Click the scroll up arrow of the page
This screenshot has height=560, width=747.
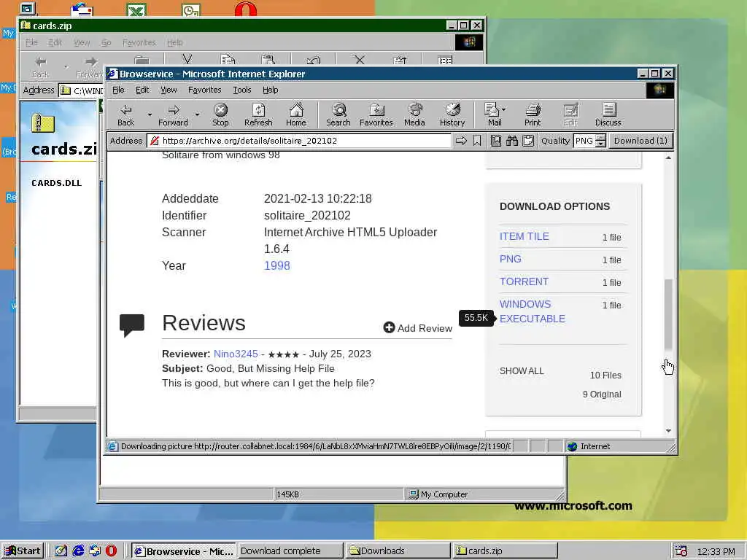click(x=668, y=157)
